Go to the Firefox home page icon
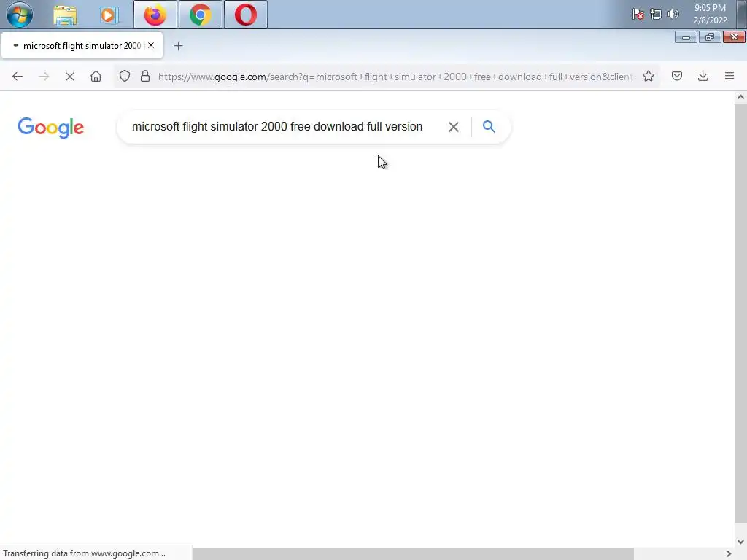The height and width of the screenshot is (560, 747). (x=96, y=76)
